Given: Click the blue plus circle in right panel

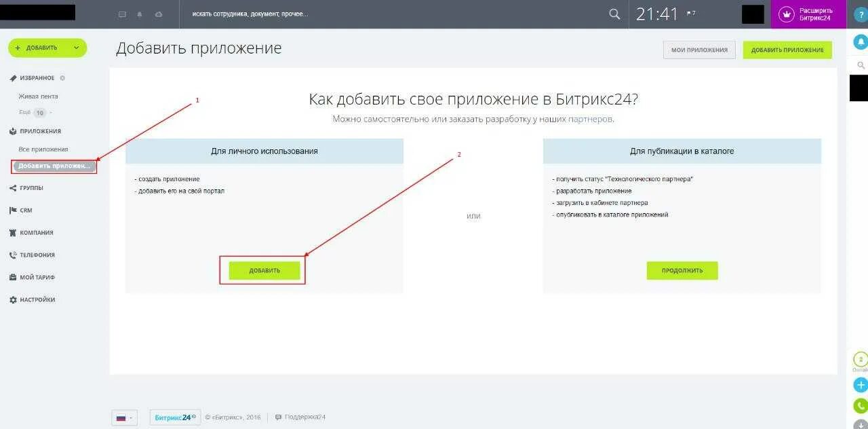Looking at the screenshot, I should 861,385.
